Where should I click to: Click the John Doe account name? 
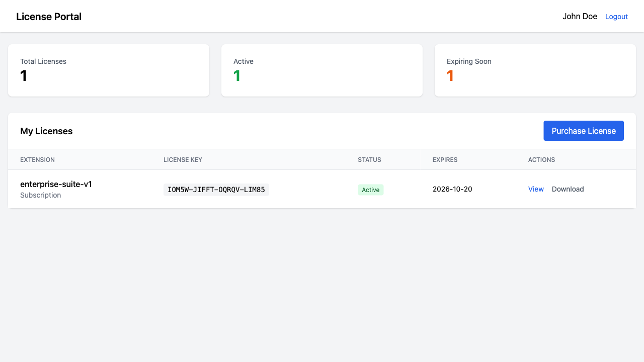580,17
